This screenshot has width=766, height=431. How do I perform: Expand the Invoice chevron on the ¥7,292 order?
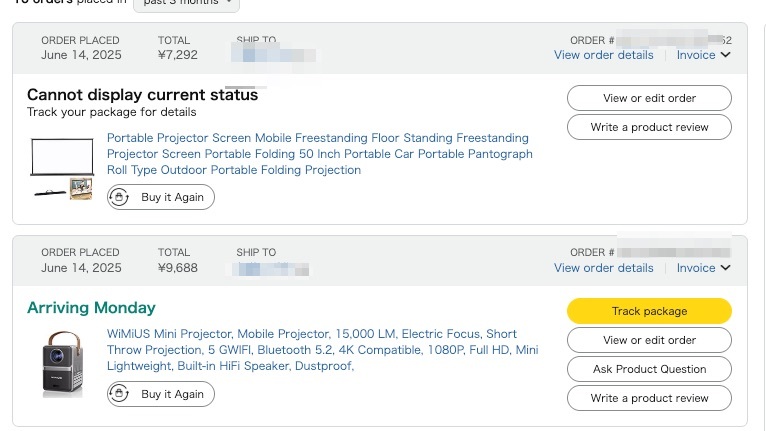pyautogui.click(x=725, y=55)
